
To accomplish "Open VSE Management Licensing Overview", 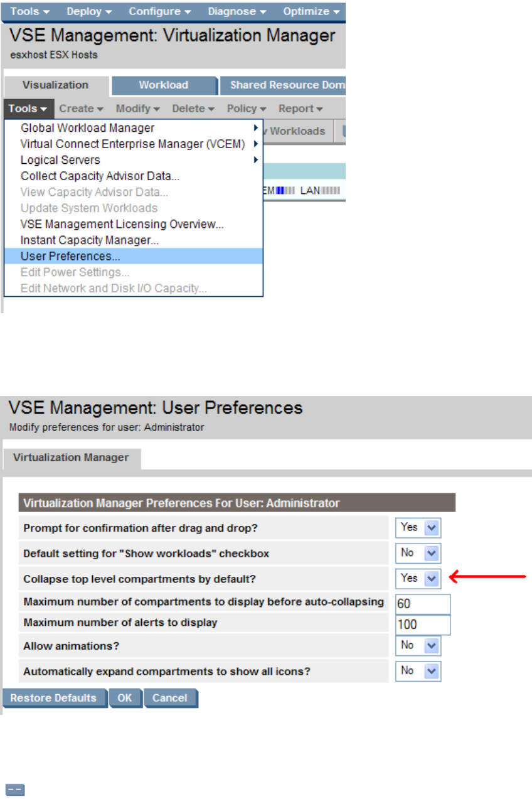I will pos(134,224).
